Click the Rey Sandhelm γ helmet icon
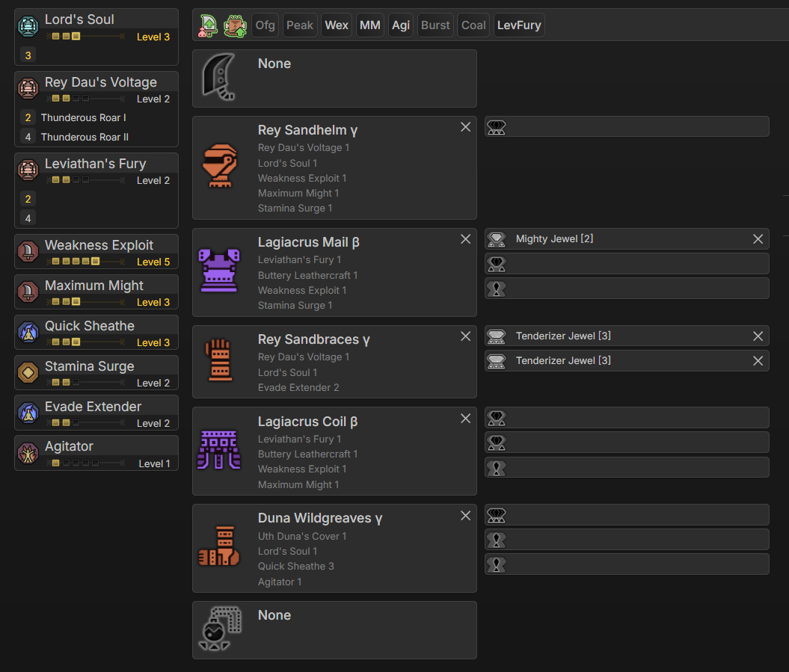The width and height of the screenshot is (789, 672). (219, 166)
